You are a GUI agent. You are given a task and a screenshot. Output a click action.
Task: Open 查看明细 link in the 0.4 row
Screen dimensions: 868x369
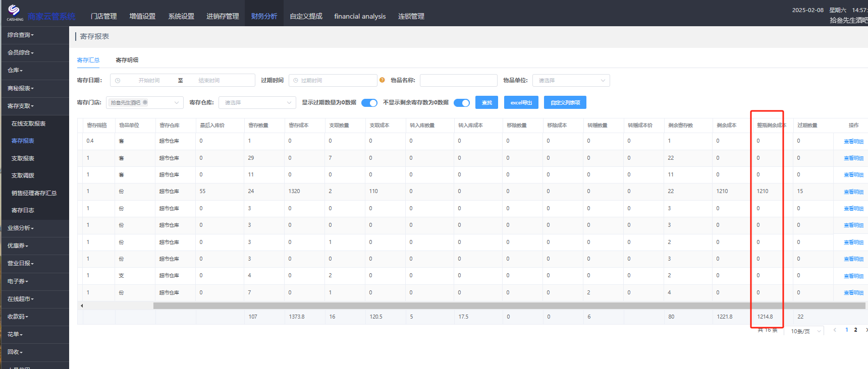tap(853, 142)
